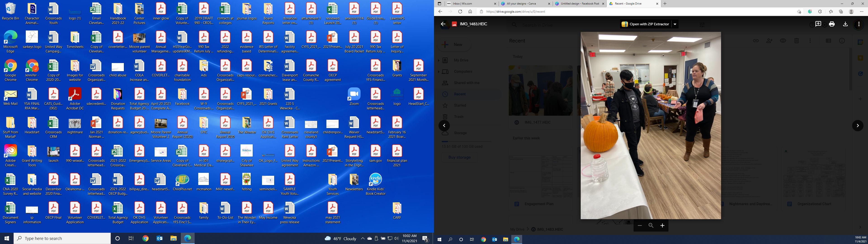Show the previous image in preview
Image resolution: width=868 pixels, height=244 pixels.
(x=444, y=126)
